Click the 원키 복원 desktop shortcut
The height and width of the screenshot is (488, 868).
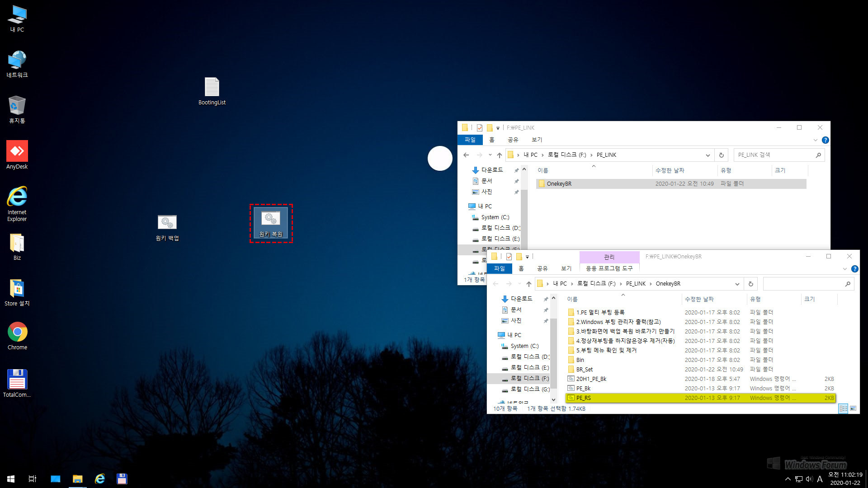click(271, 223)
